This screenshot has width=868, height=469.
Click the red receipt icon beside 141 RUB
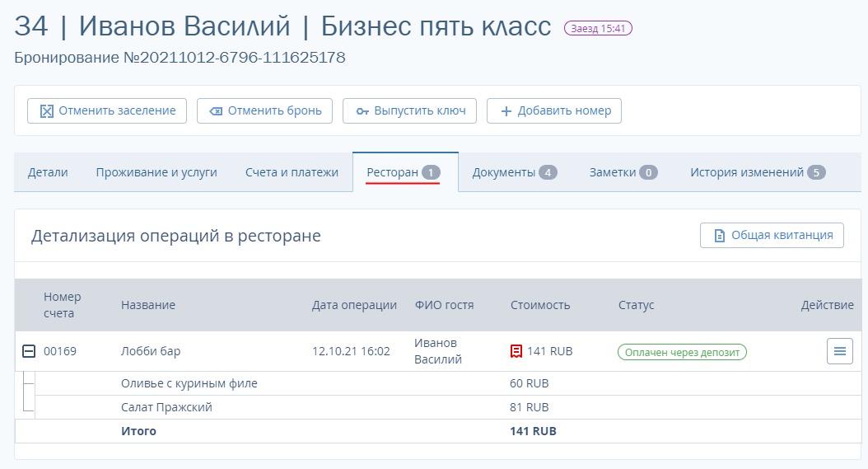click(516, 351)
